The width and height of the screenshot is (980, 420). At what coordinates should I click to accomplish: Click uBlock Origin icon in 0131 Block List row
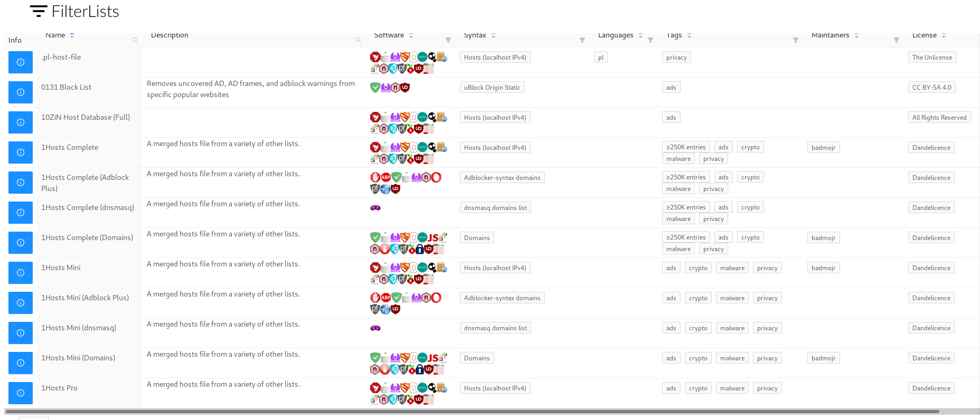click(x=405, y=88)
